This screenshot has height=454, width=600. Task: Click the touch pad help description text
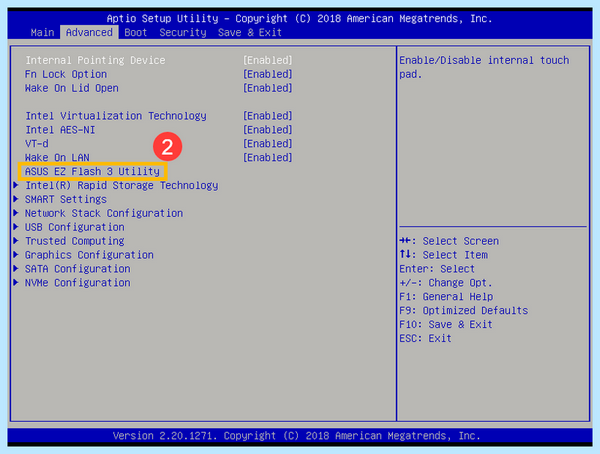tap(484, 67)
